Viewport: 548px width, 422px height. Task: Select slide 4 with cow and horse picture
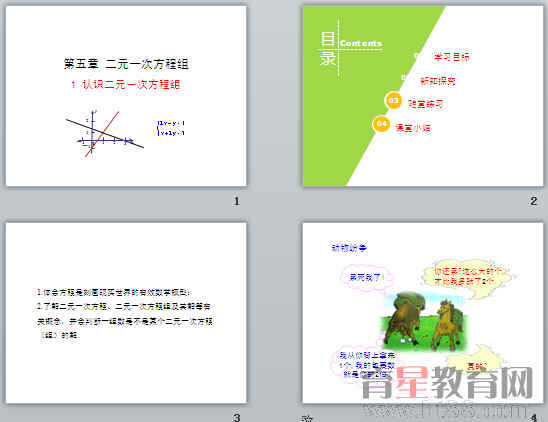click(x=423, y=313)
